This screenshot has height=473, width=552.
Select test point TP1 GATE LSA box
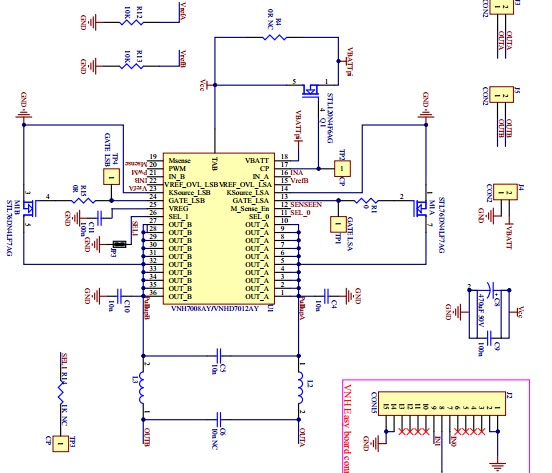(338, 224)
